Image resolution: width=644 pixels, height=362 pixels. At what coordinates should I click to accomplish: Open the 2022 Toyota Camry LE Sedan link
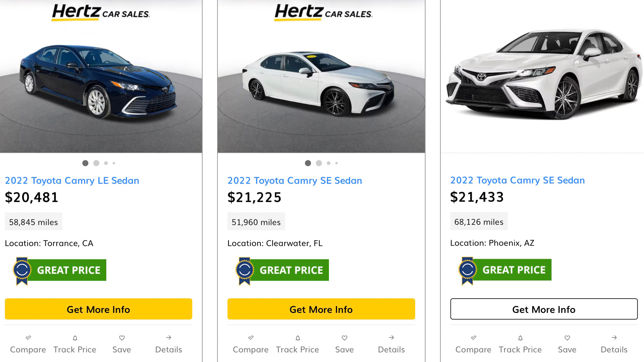(x=72, y=181)
